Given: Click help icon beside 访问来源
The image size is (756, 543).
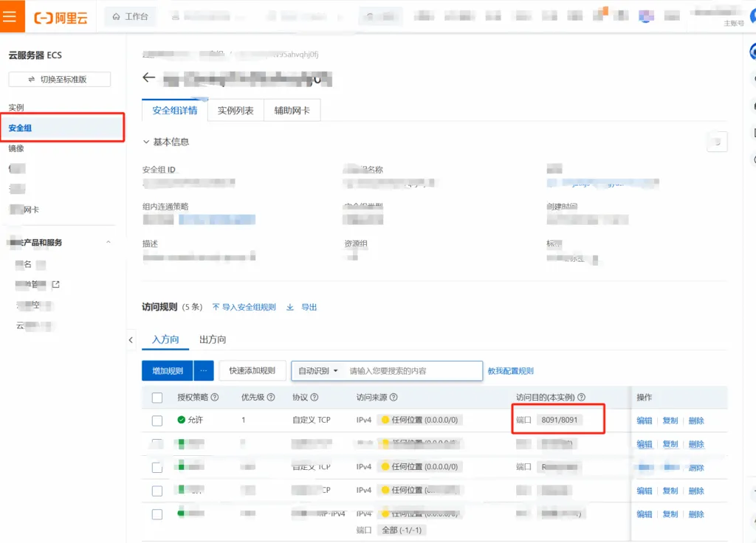Looking at the screenshot, I should 394,397.
